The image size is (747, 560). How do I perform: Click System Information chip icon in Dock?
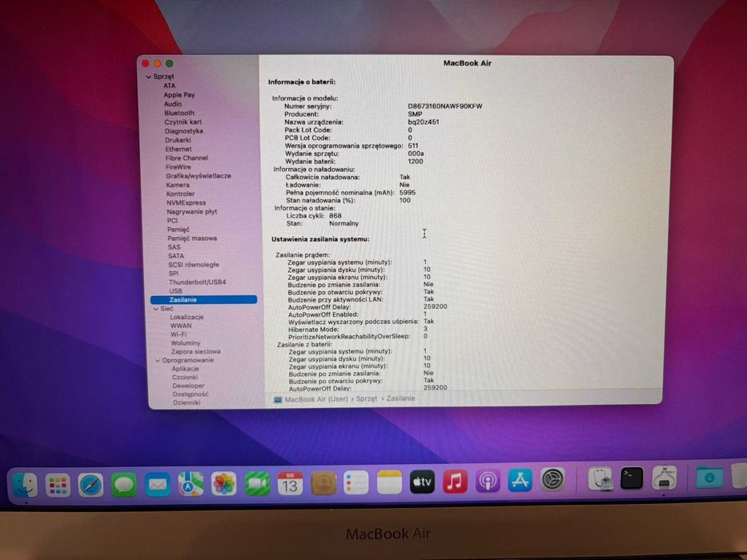[x=664, y=478]
